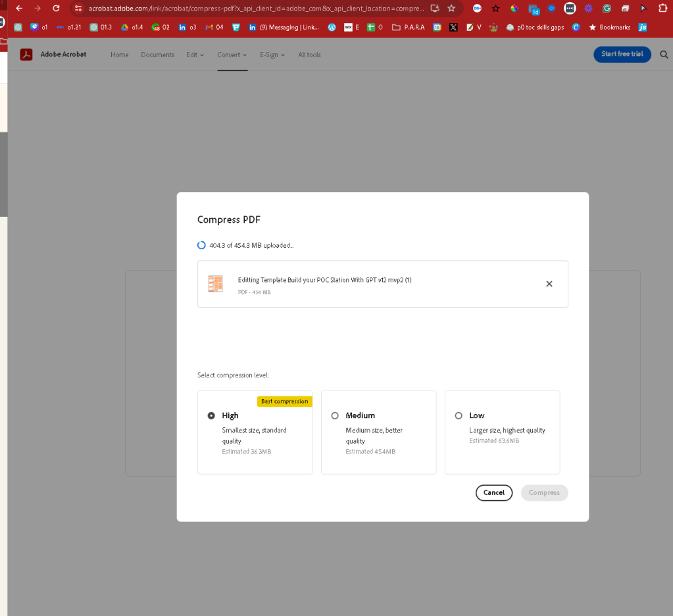Open site information icon in address bar
The height and width of the screenshot is (616, 673).
point(78,8)
